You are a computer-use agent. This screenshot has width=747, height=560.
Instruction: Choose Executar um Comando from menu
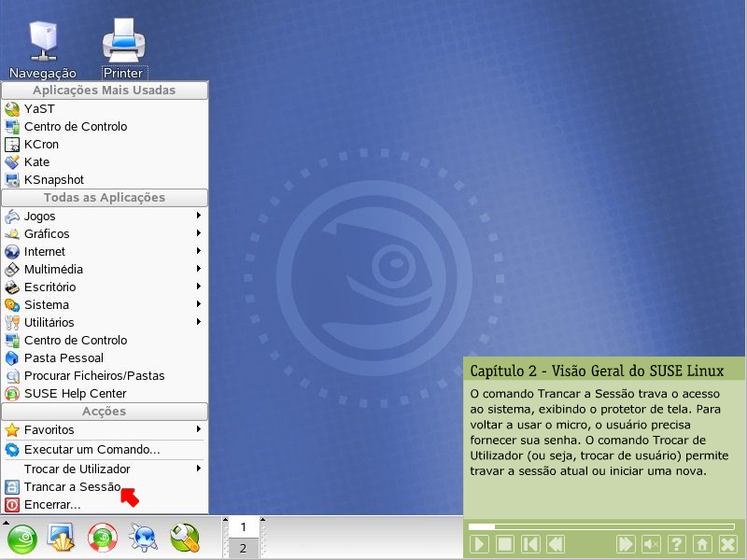pos(92,449)
